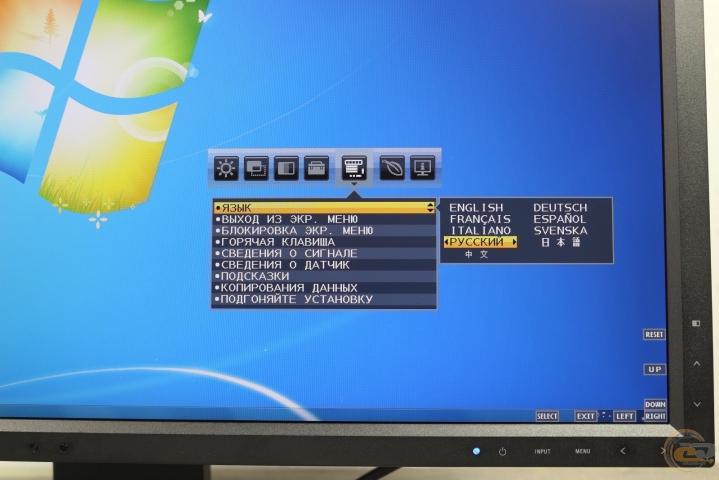Select СВЕДЕНИЯ О ДАТЧИК entry
The width and height of the screenshot is (719, 480).
[324, 265]
